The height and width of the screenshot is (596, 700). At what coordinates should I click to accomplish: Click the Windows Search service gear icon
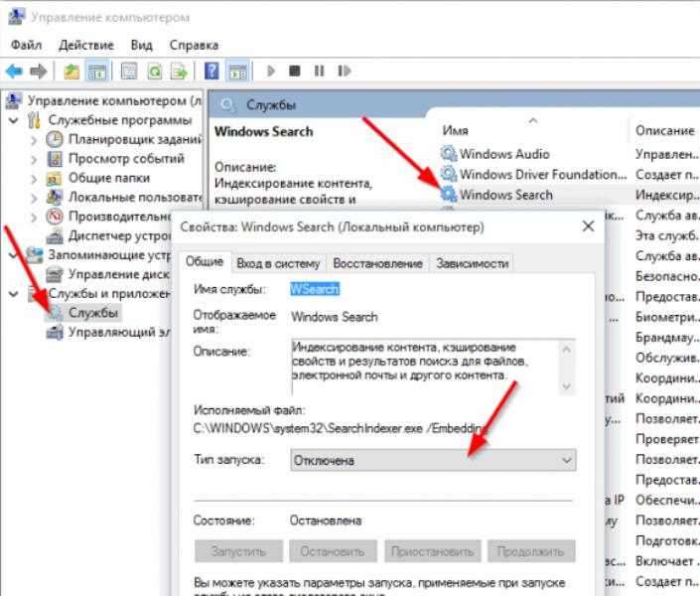(448, 195)
